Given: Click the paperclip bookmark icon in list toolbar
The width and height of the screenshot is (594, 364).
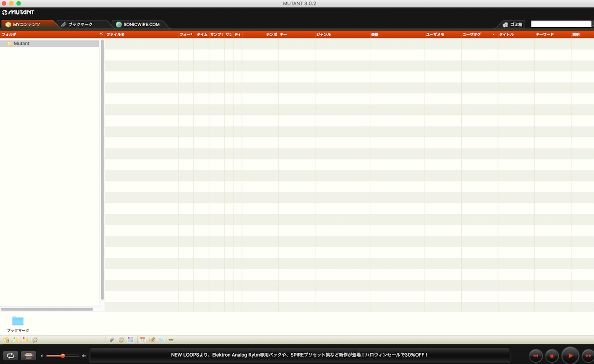Looking at the screenshot, I should 112,340.
